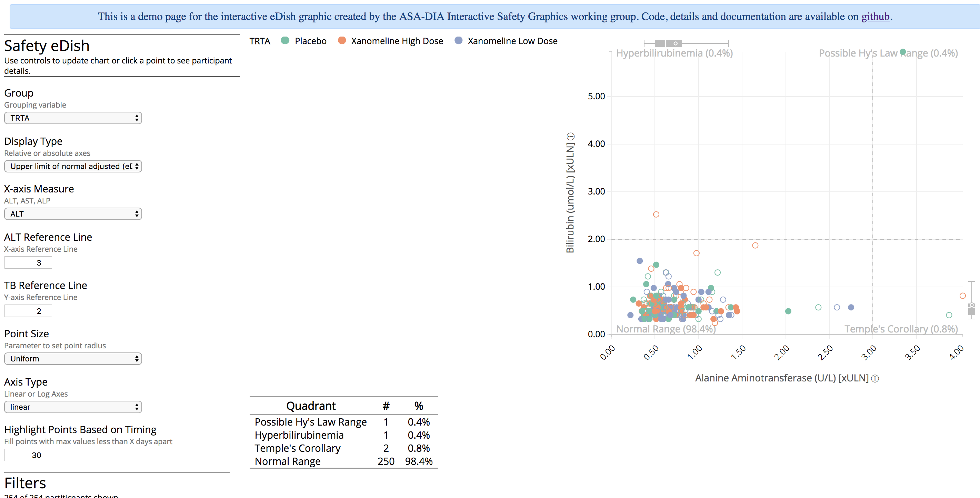Viewport: 980px width, 498px height.
Task: Open the Point Size dropdown
Action: [73, 358]
